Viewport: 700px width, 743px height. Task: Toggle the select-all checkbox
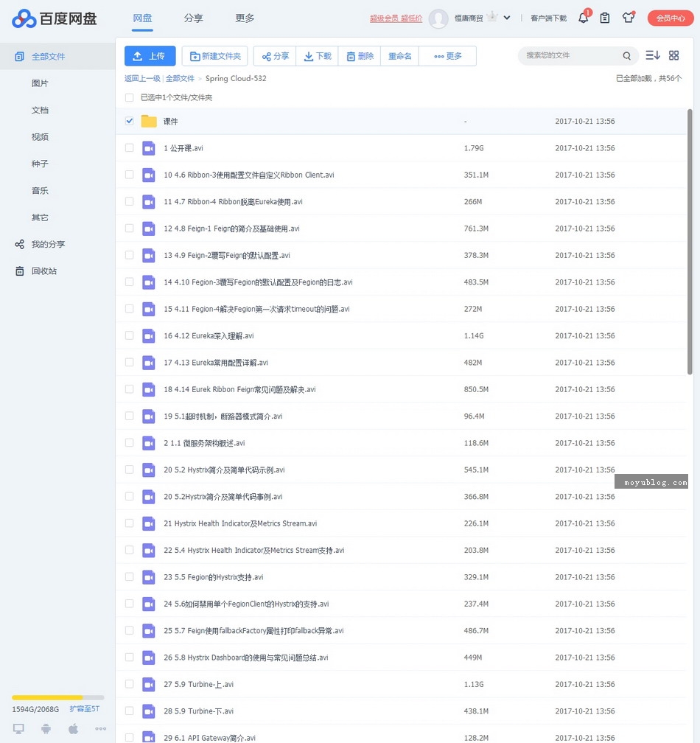tap(129, 97)
